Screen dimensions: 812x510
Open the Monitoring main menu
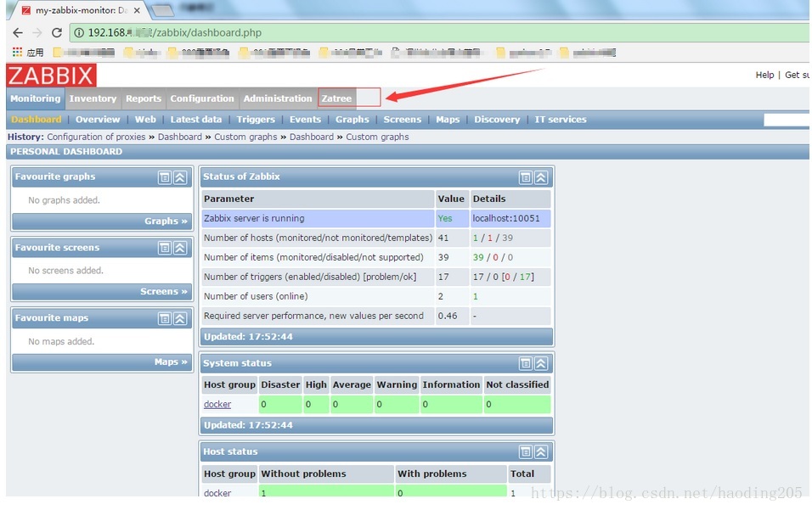35,98
